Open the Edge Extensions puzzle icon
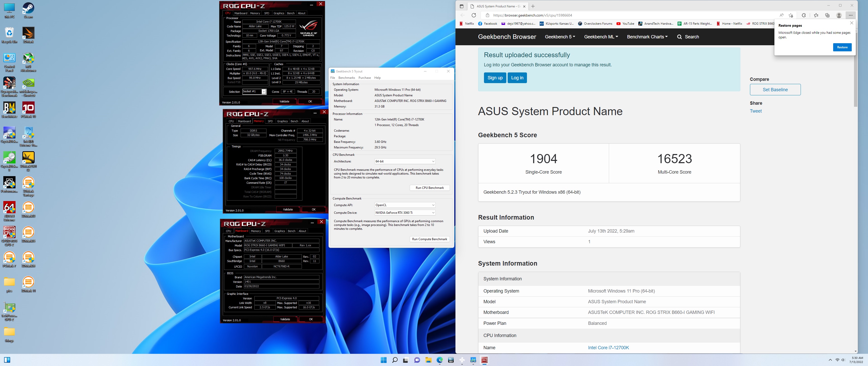 click(x=804, y=15)
